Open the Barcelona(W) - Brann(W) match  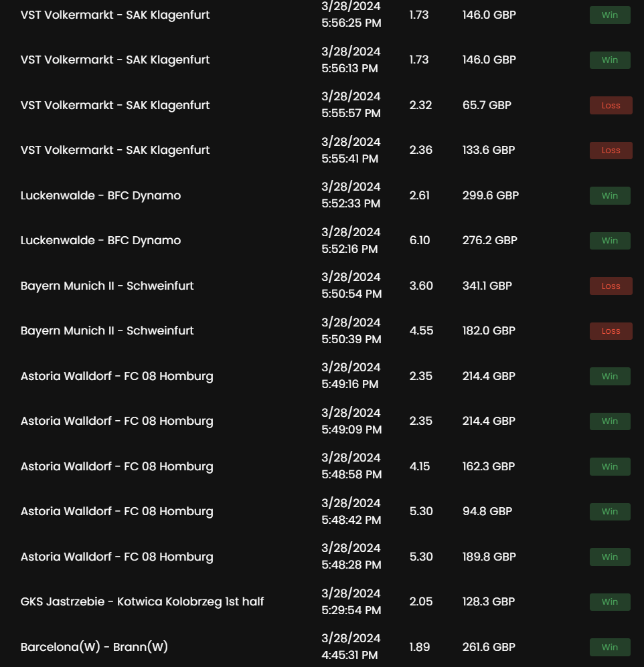coord(94,647)
